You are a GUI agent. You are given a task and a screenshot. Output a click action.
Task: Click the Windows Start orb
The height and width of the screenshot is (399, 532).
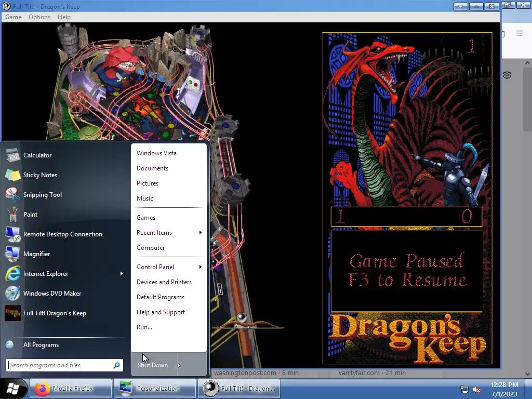[x=13, y=389]
